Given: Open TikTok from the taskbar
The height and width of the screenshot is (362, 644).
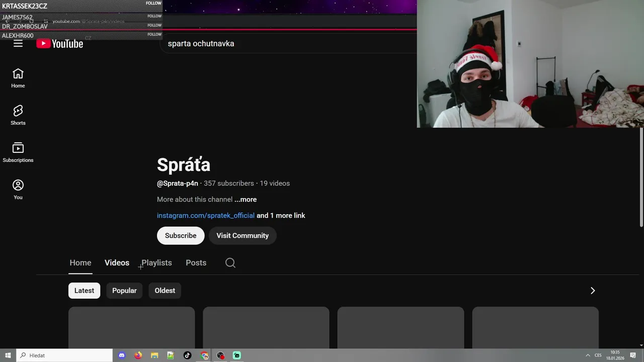Looking at the screenshot, I should [x=187, y=355].
